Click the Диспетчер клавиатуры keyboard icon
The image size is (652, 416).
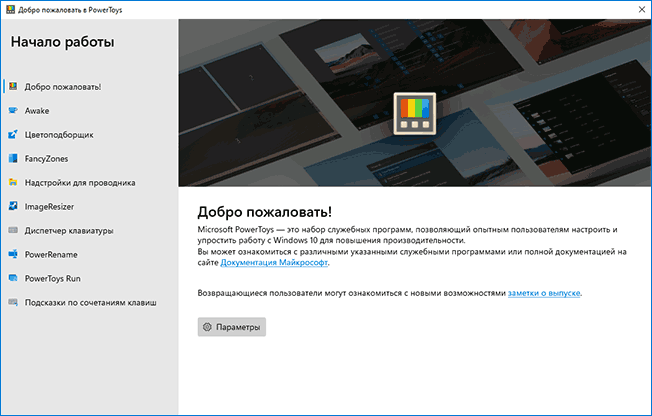(x=13, y=230)
